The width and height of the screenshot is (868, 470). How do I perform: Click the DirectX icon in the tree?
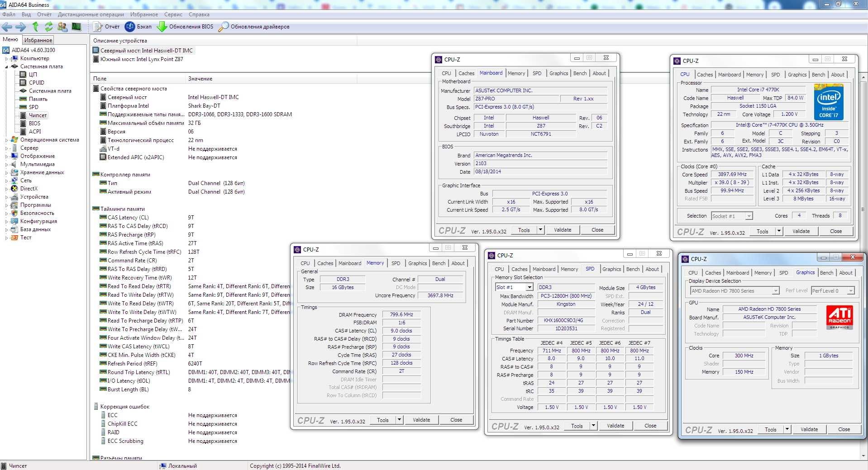click(14, 189)
